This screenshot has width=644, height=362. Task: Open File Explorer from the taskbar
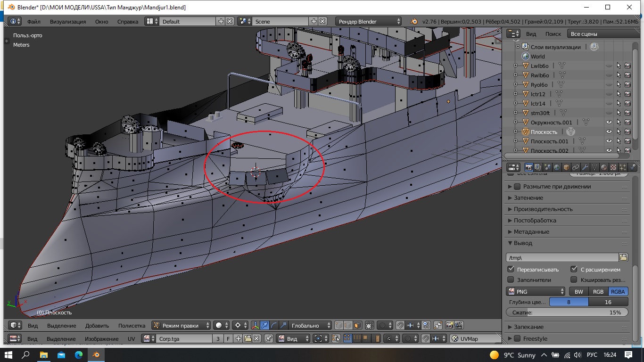pyautogui.click(x=43, y=354)
